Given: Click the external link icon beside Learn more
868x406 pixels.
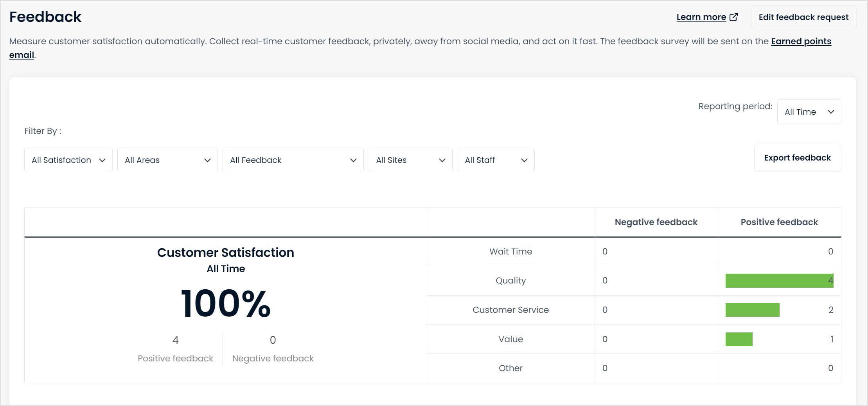Looking at the screenshot, I should coord(734,17).
